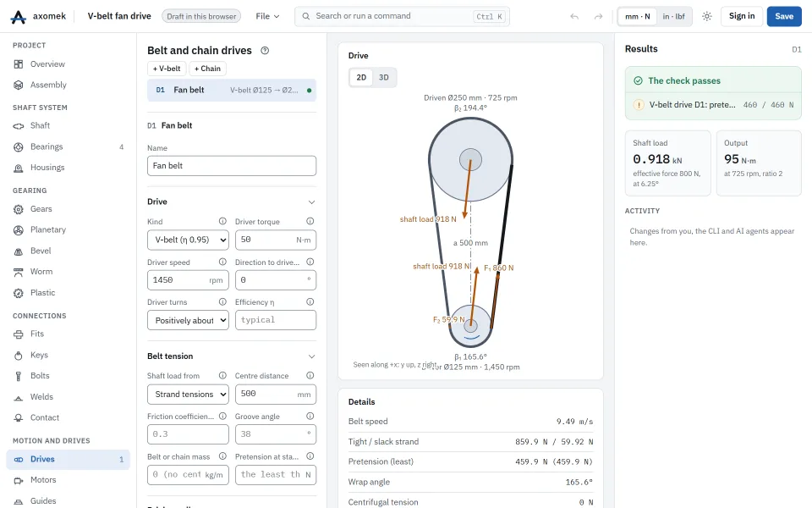Open the Driver turns dropdown
Screen dimensions: 812x508
click(x=188, y=320)
